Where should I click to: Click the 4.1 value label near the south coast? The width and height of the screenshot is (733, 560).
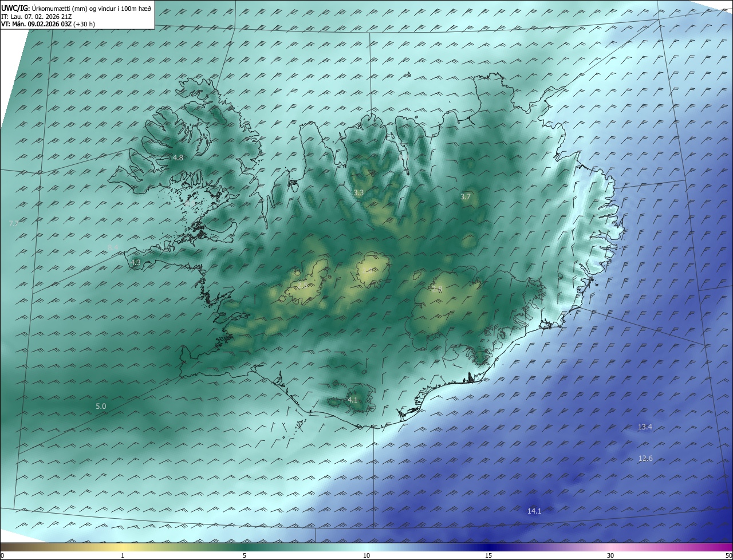click(x=353, y=400)
